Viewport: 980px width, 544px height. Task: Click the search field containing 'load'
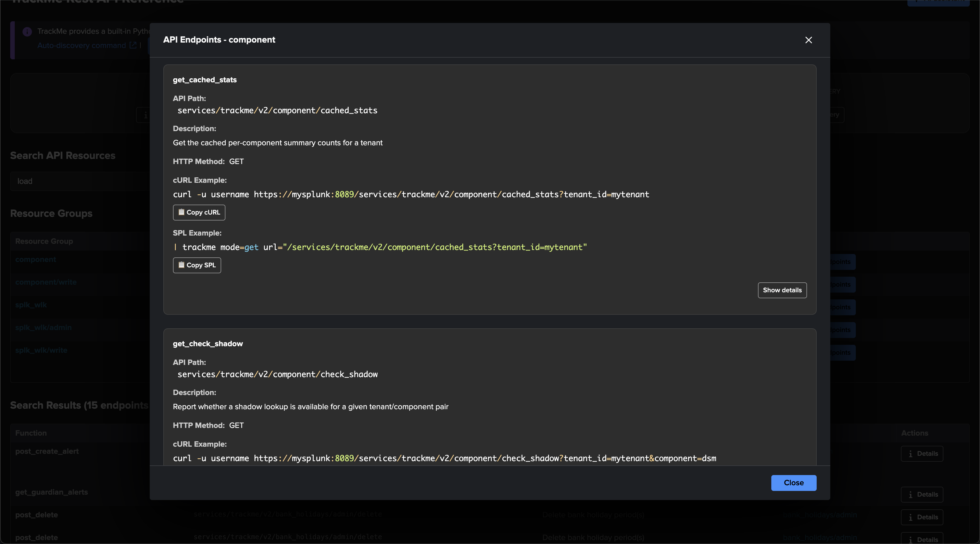point(80,181)
